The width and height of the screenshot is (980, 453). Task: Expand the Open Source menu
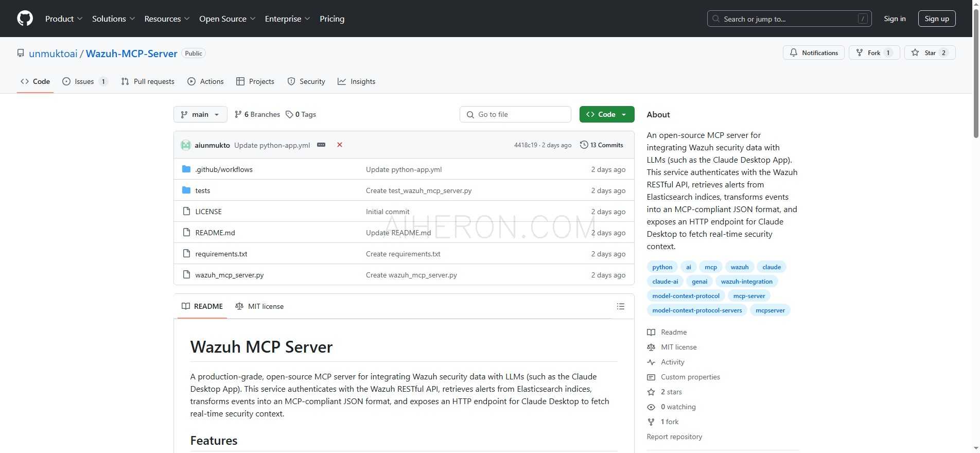(227, 19)
